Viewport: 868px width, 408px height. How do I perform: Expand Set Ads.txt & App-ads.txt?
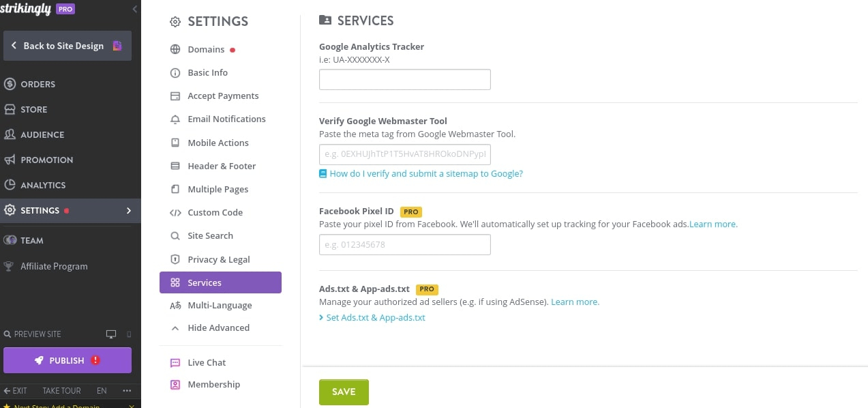[x=376, y=317]
